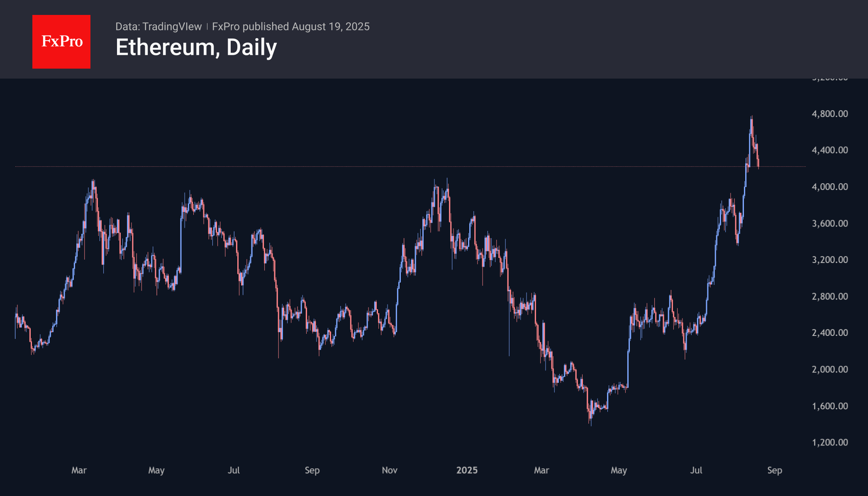Click the "FxPro published August 19, 2025" text
Viewport: 868px width, 496px height.
(x=290, y=27)
